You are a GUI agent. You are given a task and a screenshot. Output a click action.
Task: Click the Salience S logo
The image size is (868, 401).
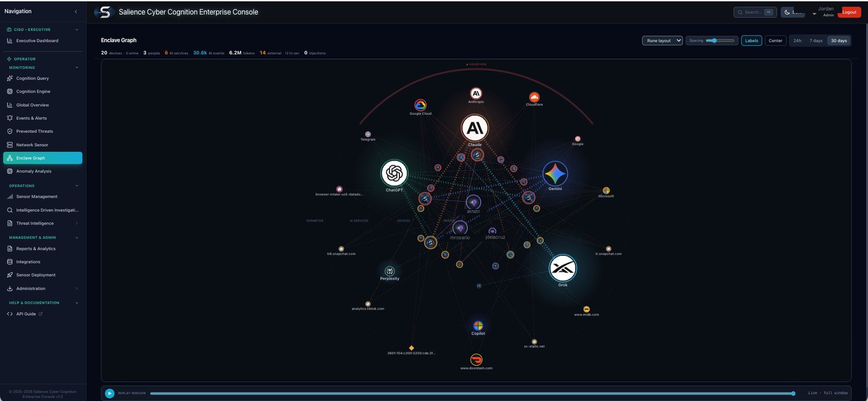(x=104, y=12)
